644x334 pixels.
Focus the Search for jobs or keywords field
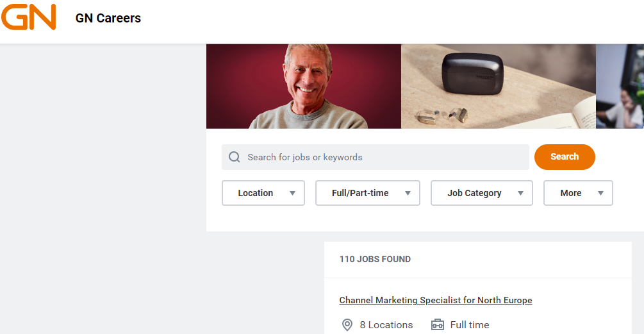(x=384, y=157)
